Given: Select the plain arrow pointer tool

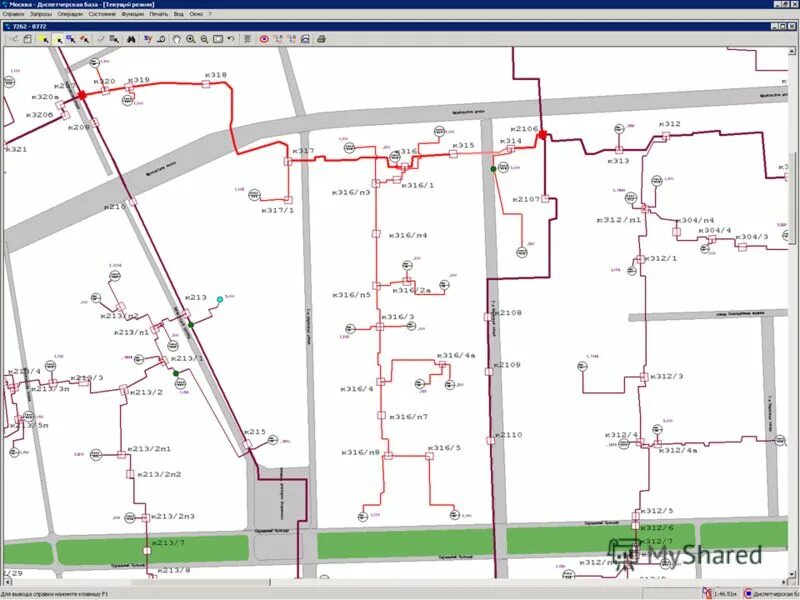Looking at the screenshot, I should (x=58, y=39).
